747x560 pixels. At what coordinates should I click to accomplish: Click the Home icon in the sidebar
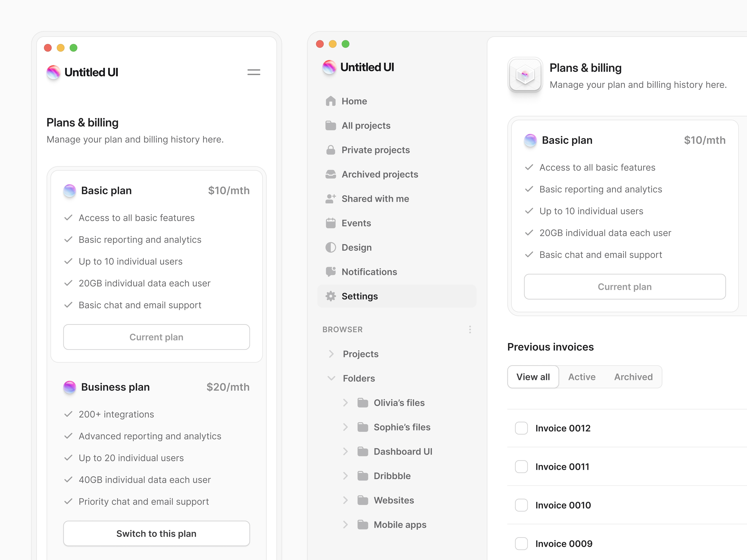coord(330,101)
